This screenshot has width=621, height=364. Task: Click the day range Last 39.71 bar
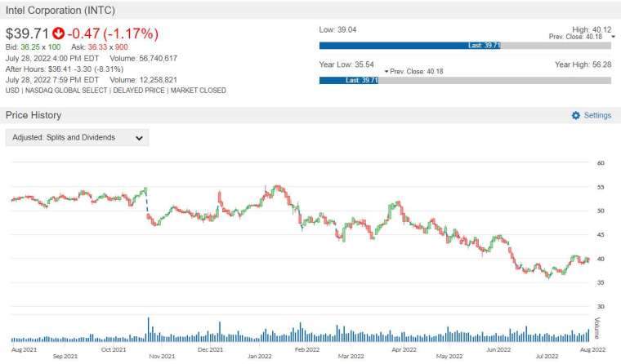pos(410,46)
